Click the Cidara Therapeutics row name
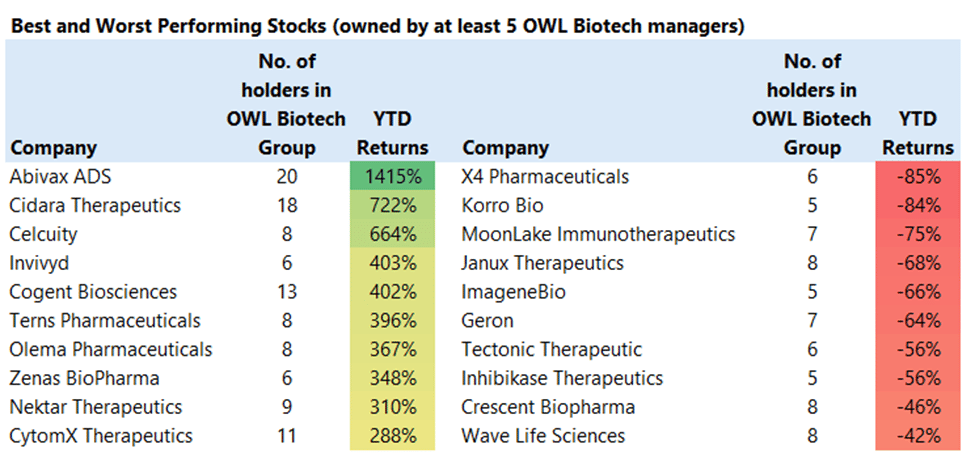Viewport: 975px width, 470px height. pos(95,206)
